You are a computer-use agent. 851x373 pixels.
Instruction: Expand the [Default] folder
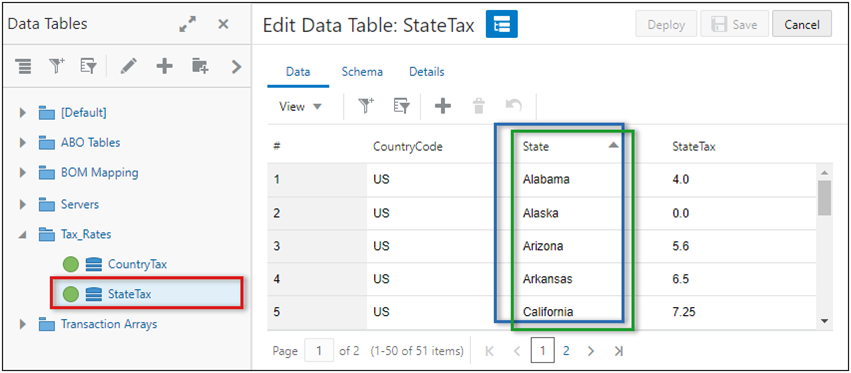(x=22, y=113)
